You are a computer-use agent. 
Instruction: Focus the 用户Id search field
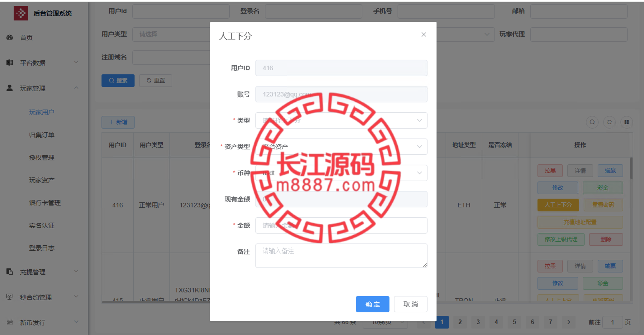pos(181,11)
